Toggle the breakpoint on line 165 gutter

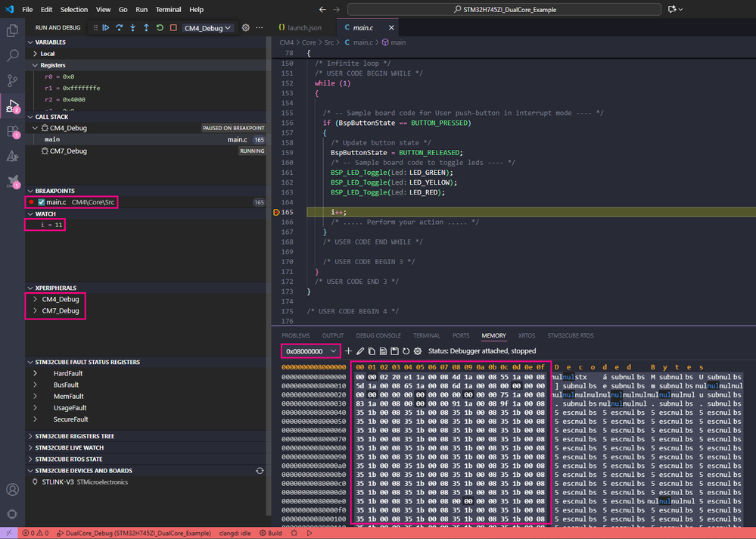[x=276, y=213]
